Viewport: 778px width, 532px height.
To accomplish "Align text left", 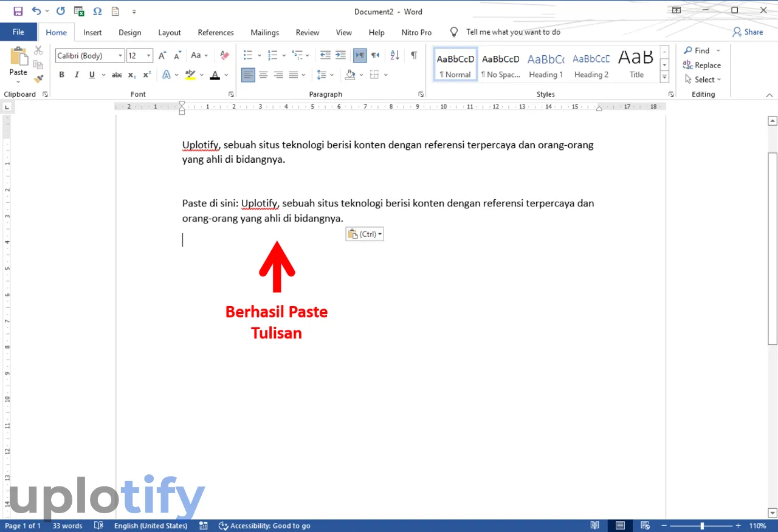I will click(x=248, y=75).
